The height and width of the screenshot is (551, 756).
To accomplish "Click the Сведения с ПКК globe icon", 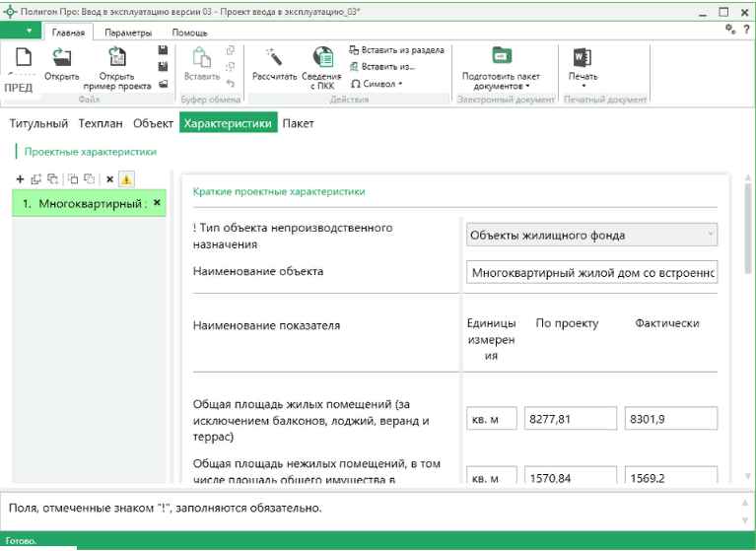I will [323, 59].
